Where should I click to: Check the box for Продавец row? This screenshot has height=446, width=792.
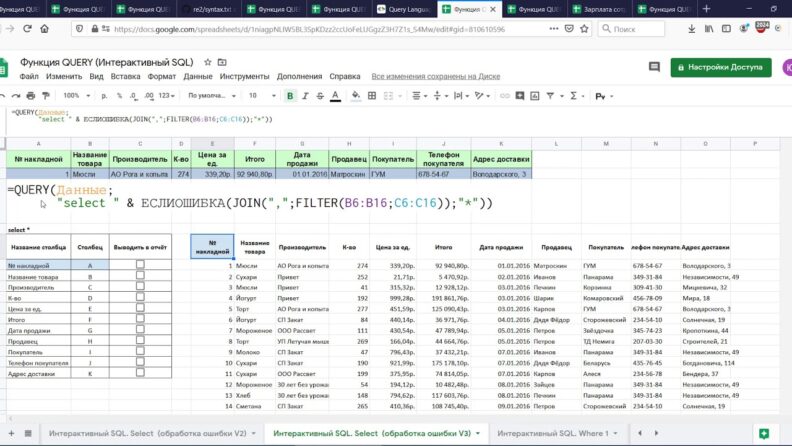coord(140,340)
